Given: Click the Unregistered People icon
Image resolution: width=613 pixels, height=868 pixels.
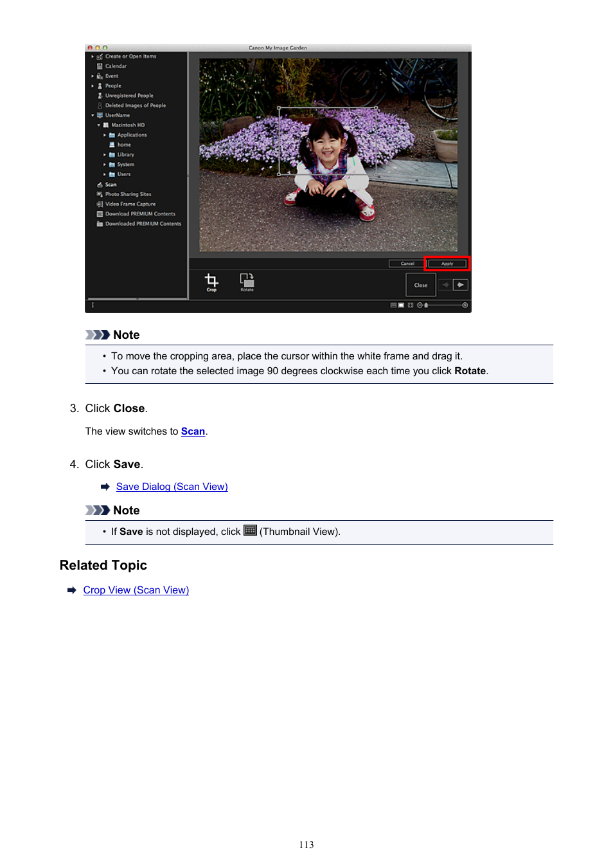Looking at the screenshot, I should coord(100,96).
